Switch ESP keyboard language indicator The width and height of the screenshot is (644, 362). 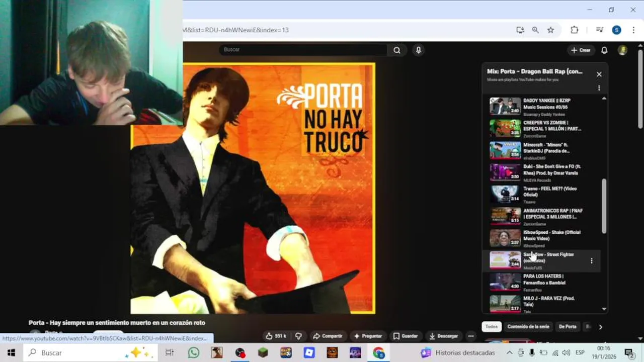[580, 353]
